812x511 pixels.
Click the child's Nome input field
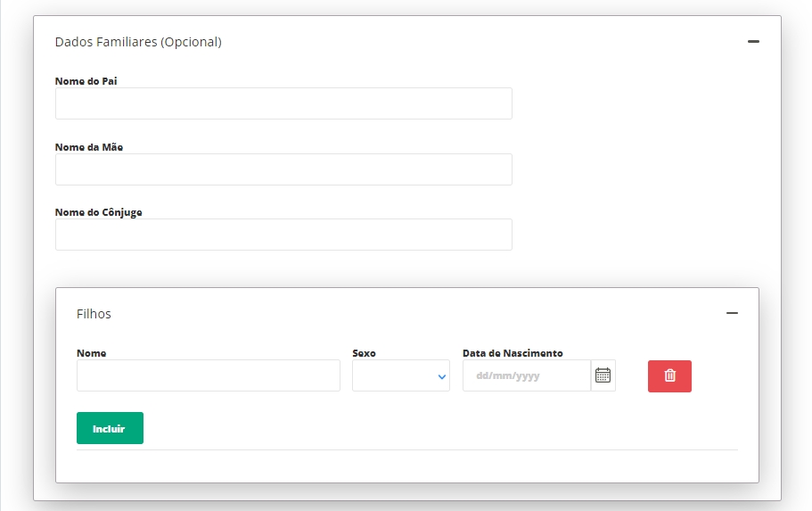pyautogui.click(x=208, y=375)
